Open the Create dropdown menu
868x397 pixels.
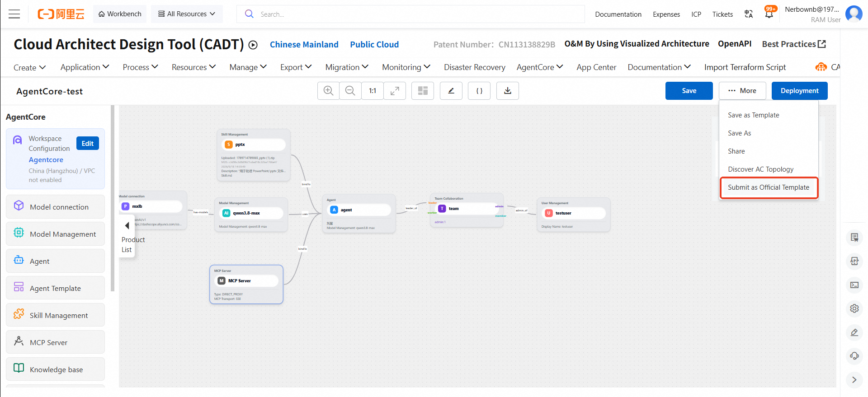click(30, 67)
